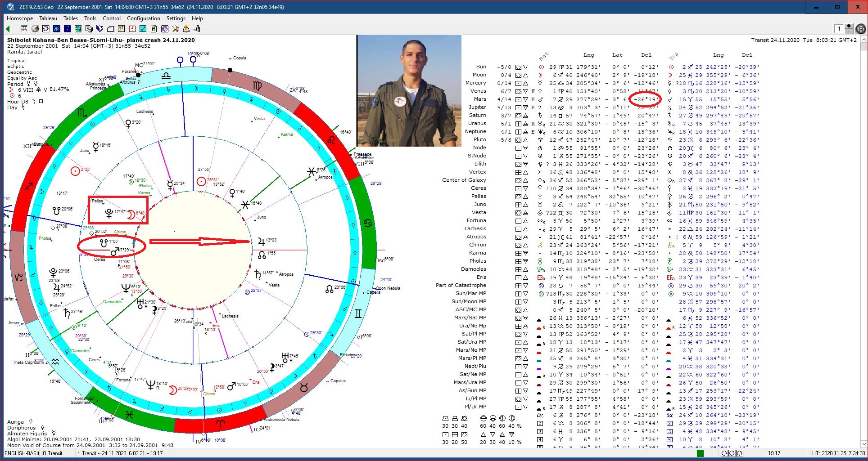Click the green diagram toolbar icon
The height and width of the screenshot is (461, 868).
tap(78, 29)
